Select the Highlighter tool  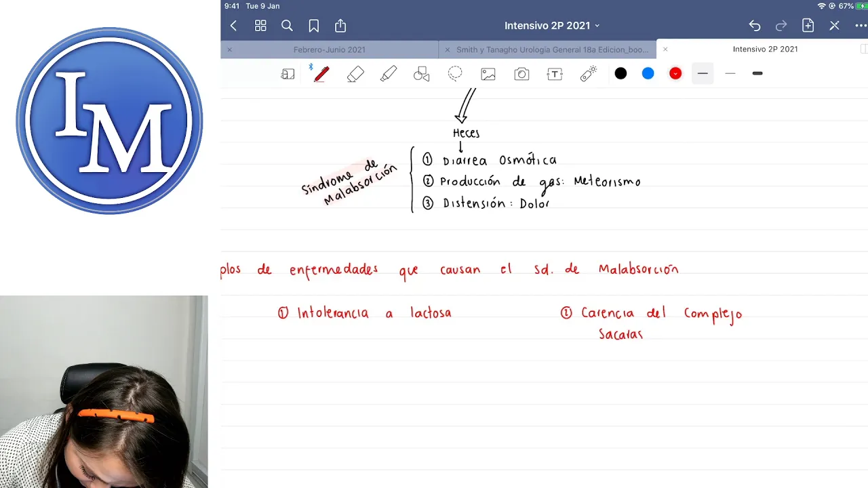pyautogui.click(x=389, y=74)
